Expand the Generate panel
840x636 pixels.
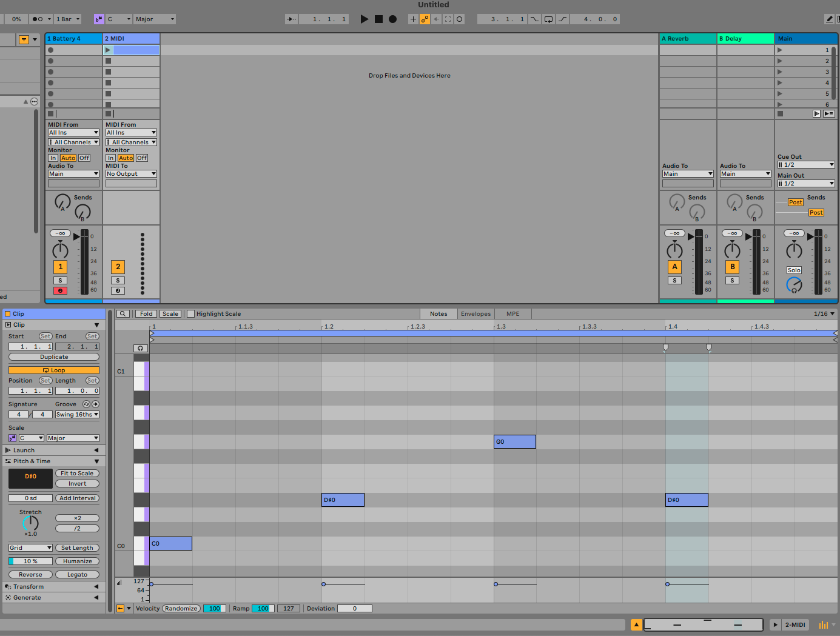pos(53,598)
